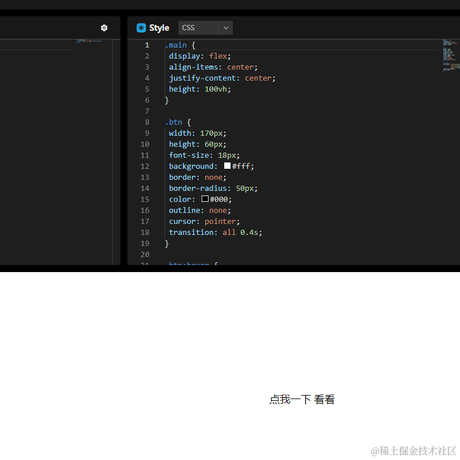This screenshot has height=460, width=460.
Task: Click line number 1 in the editor gutter
Action: click(147, 45)
